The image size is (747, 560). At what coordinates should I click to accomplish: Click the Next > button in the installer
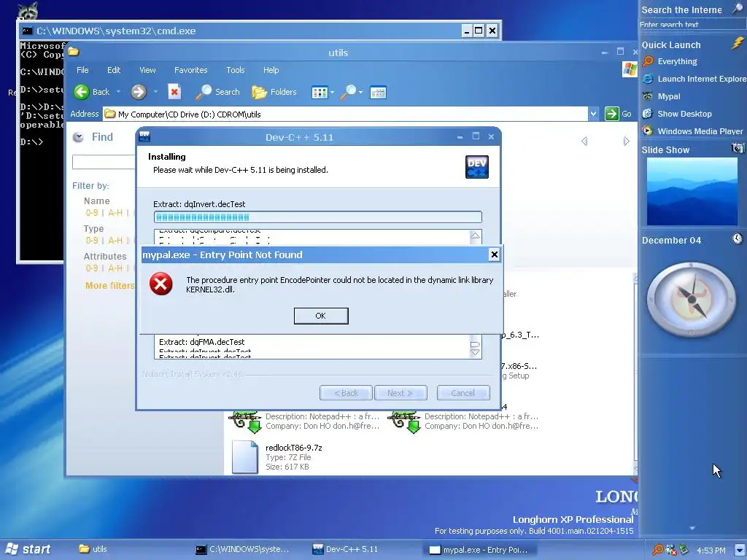pos(400,393)
